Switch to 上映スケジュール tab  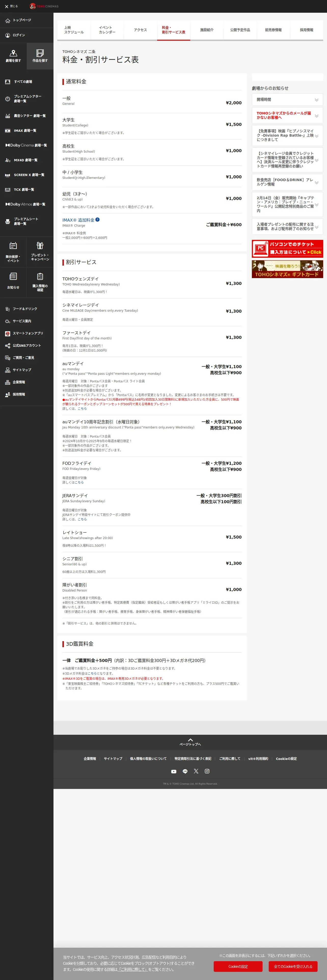tap(74, 30)
